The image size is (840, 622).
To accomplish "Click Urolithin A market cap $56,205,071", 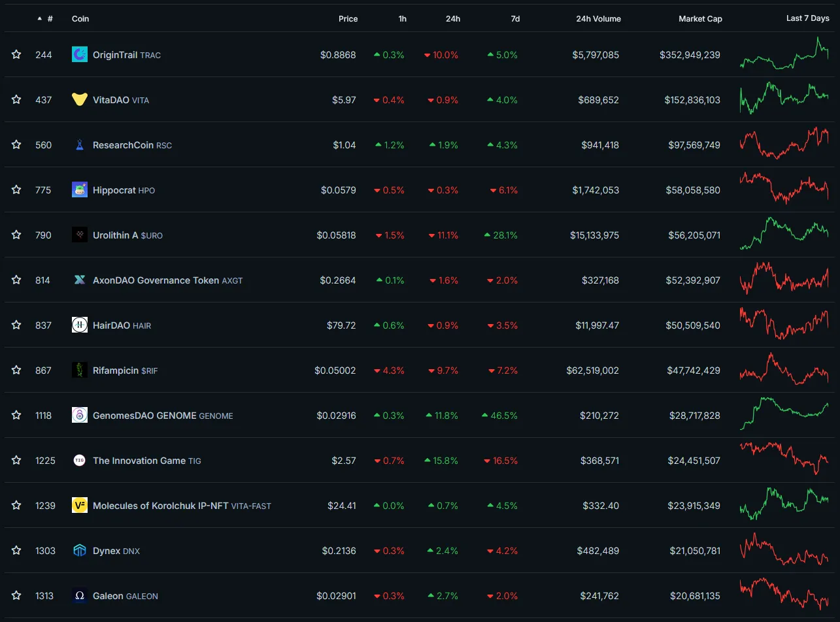I will coord(694,235).
